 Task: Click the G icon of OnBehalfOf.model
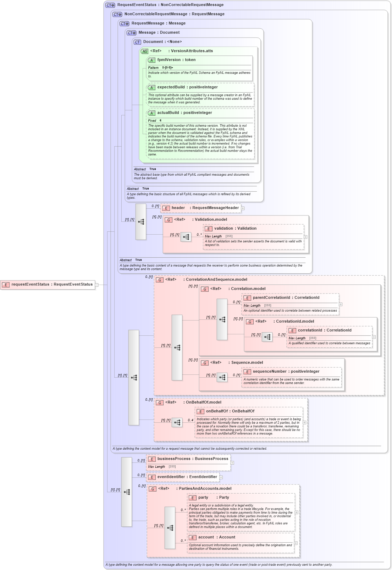click(x=160, y=403)
